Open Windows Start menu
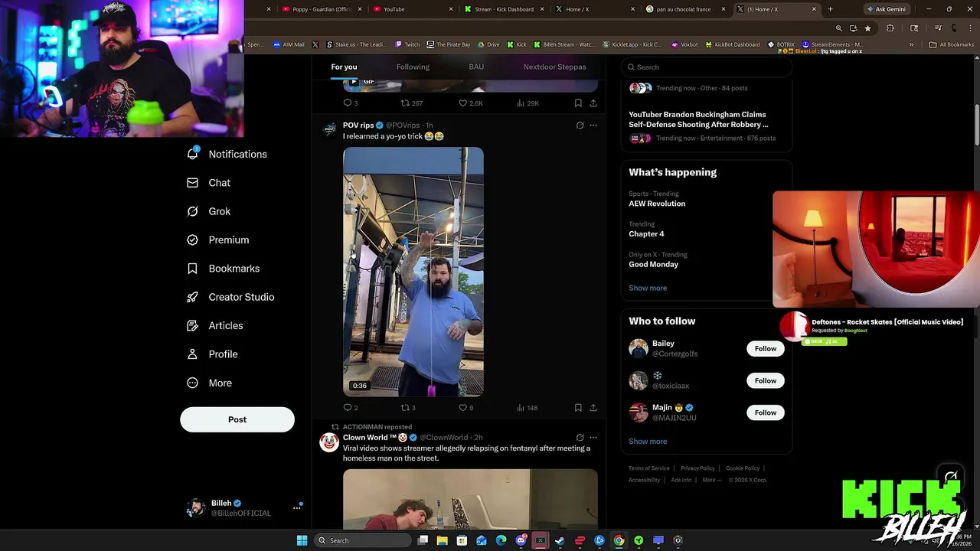 [x=302, y=540]
